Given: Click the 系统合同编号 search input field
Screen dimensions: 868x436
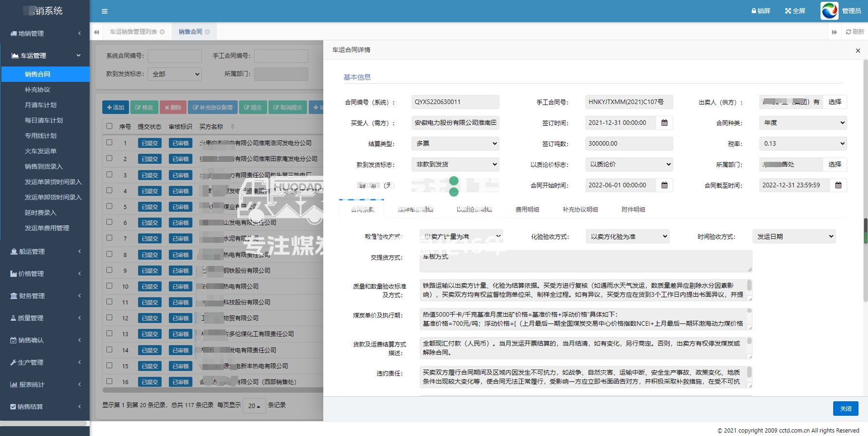Looking at the screenshot, I should (x=175, y=56).
